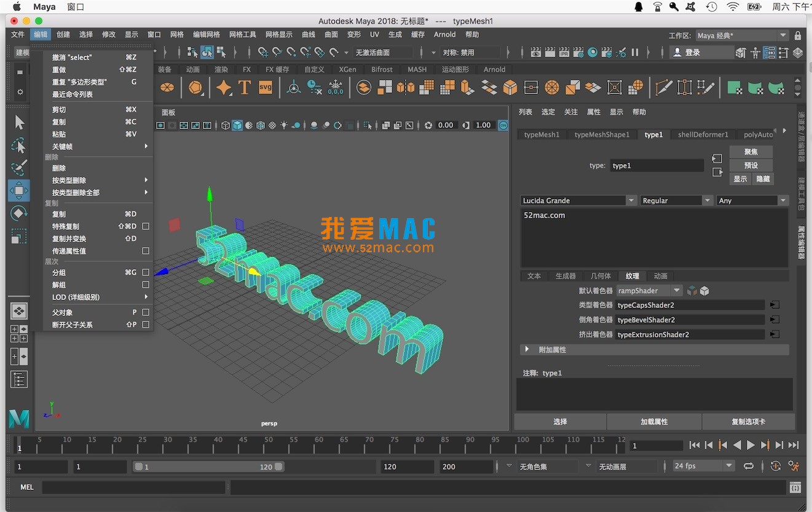Create an SVG object from the shelf
The width and height of the screenshot is (812, 512).
click(x=264, y=87)
